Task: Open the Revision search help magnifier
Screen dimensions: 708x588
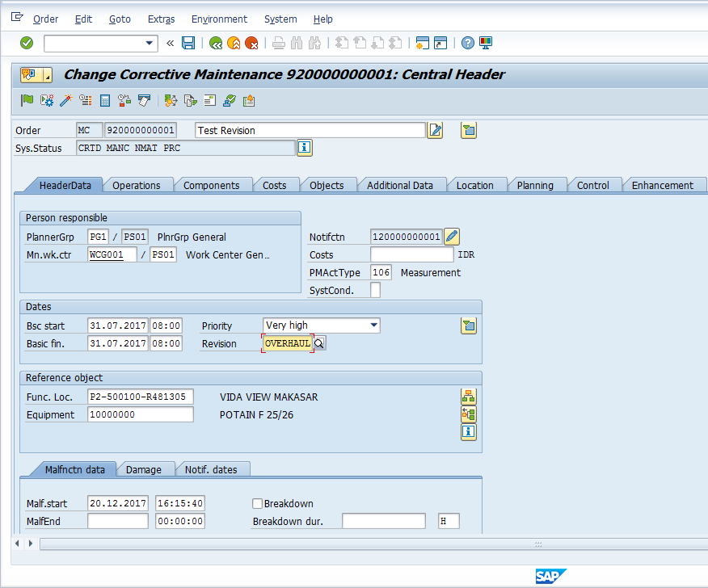Action: point(318,342)
